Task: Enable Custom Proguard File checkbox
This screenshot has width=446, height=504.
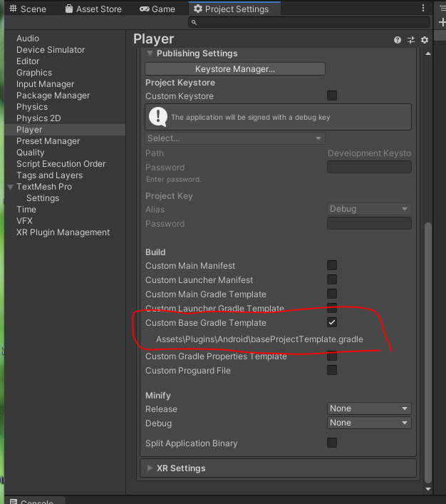Action: point(332,370)
